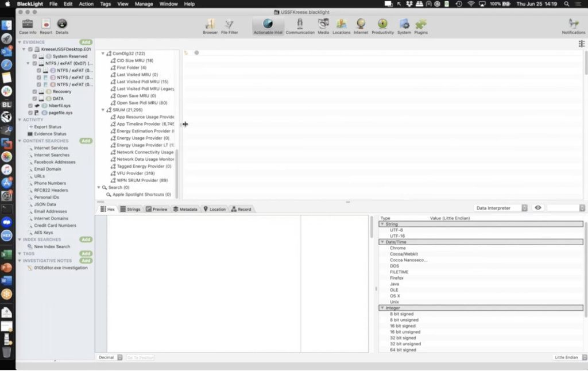Open the Record tab

[241, 209]
